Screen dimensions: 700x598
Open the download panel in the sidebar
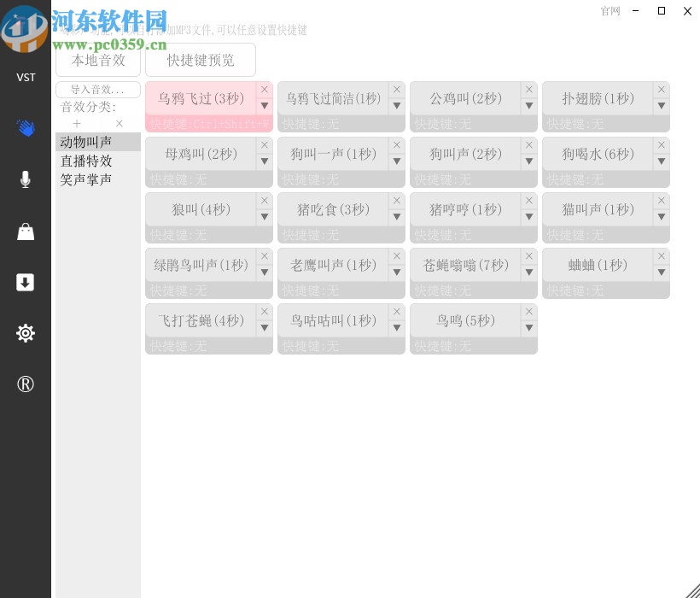pos(26,282)
